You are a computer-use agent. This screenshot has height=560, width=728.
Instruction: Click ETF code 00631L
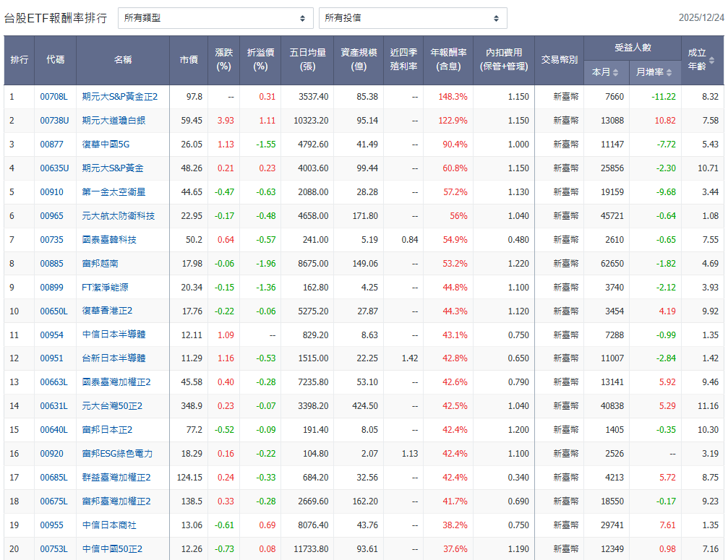coord(53,406)
